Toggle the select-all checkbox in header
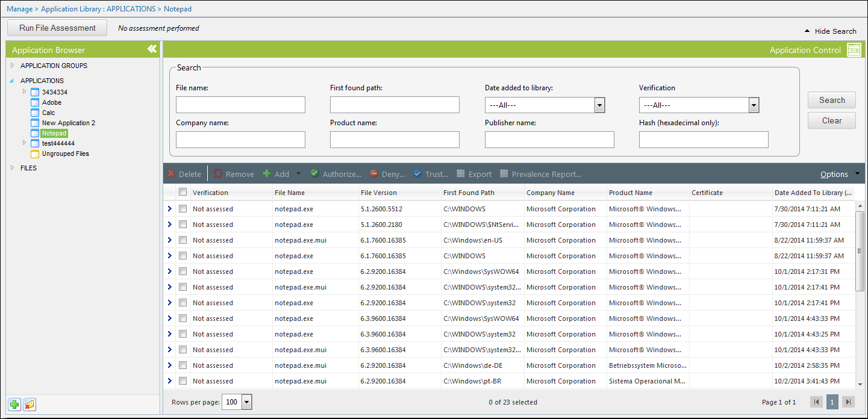Screen dimensions: 868x419 point(183,192)
